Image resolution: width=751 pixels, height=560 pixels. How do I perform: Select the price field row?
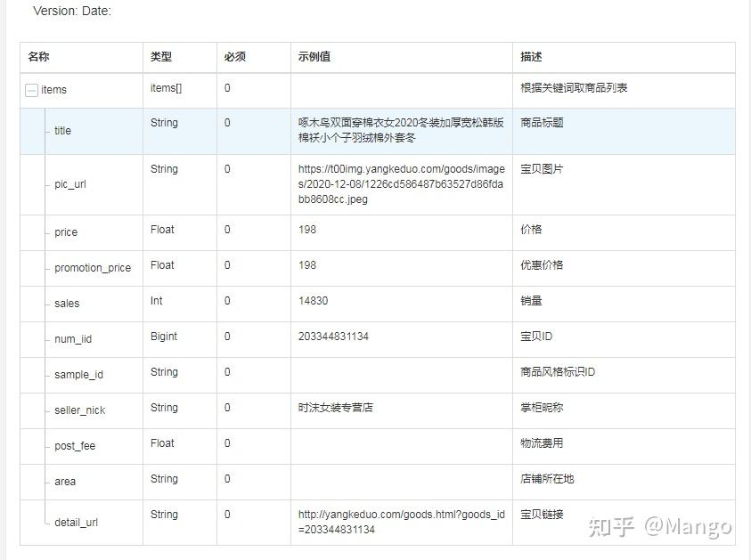[65, 232]
